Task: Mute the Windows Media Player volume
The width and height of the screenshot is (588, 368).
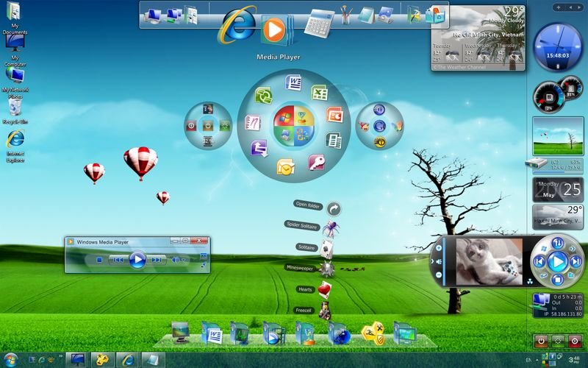Action: click(176, 259)
